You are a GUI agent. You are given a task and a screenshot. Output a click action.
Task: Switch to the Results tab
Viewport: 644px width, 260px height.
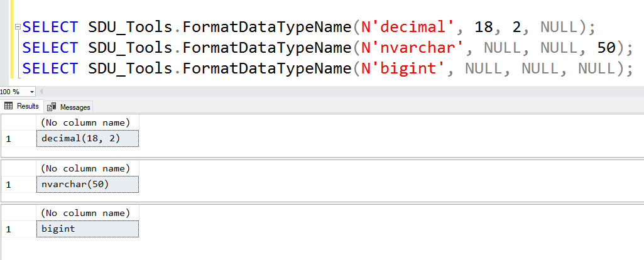(27, 107)
